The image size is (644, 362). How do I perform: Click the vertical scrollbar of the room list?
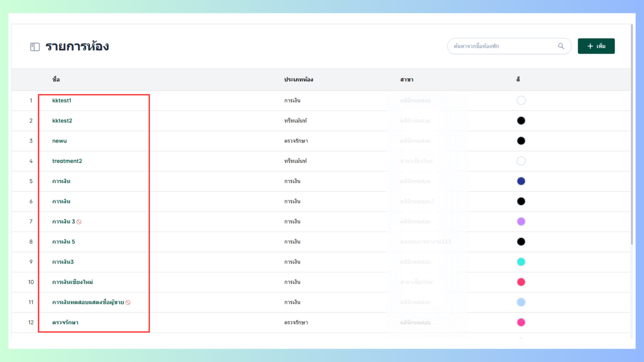(633, 133)
